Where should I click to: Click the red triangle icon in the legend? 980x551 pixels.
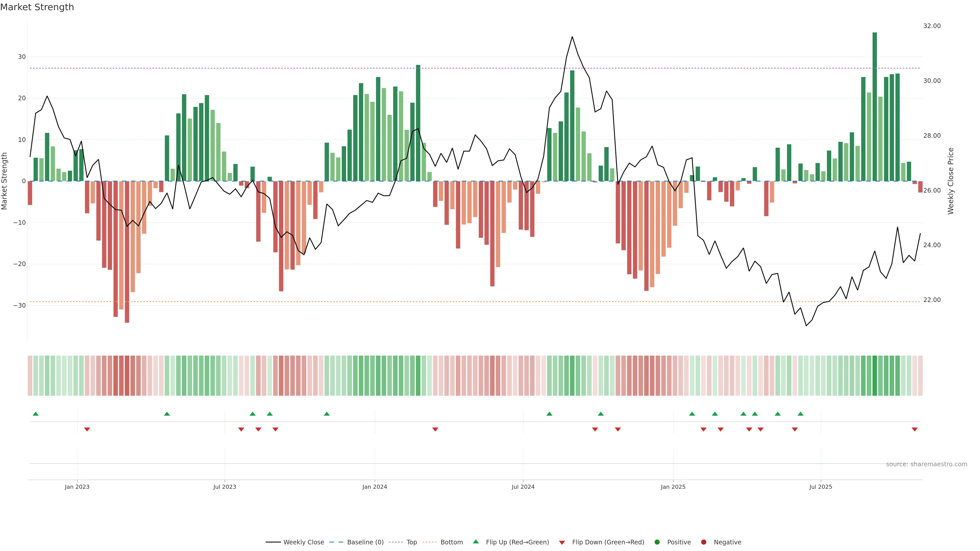point(562,543)
